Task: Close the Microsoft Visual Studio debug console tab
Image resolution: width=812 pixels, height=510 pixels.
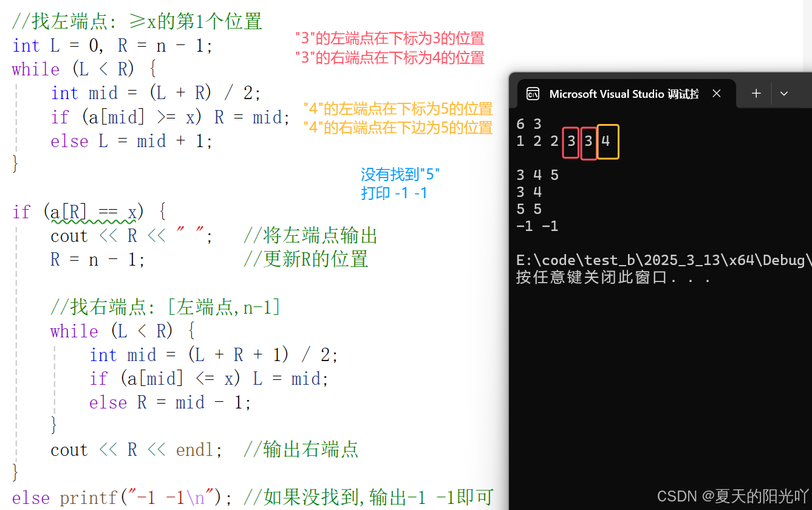Action: coord(717,94)
